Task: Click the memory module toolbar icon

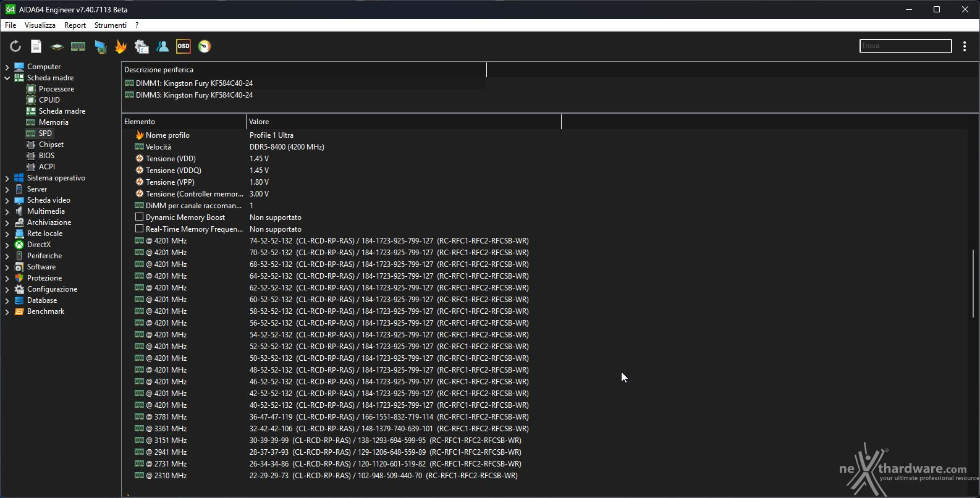Action: click(x=78, y=46)
